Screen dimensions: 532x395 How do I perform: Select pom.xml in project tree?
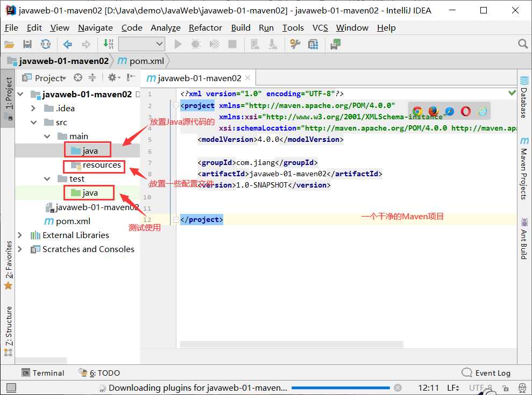67,221
